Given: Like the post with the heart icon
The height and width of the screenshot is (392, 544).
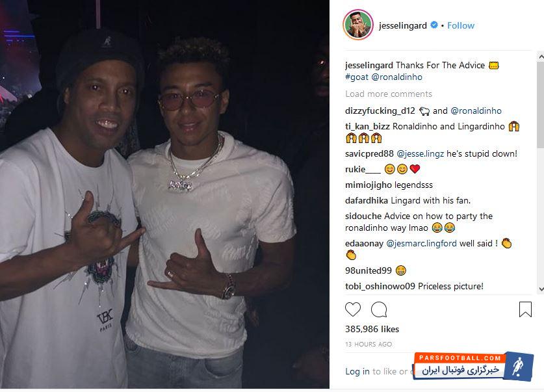Looking at the screenshot, I should [353, 309].
